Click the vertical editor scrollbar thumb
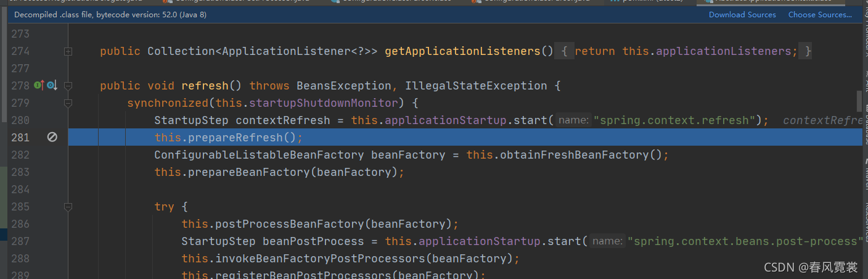The width and height of the screenshot is (868, 279). (x=859, y=100)
